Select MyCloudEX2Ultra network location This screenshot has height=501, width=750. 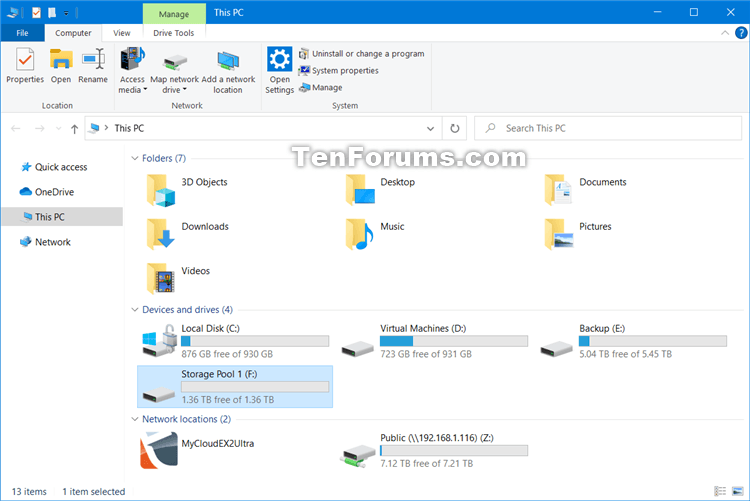click(197, 450)
